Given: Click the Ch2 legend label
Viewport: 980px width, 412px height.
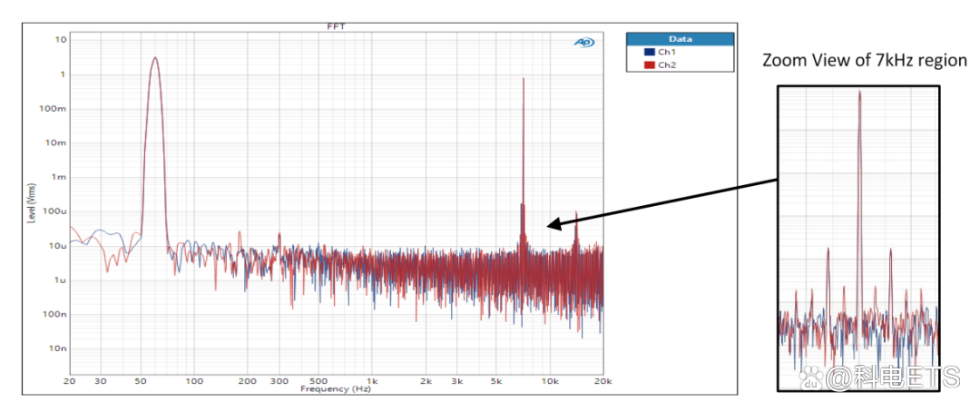Looking at the screenshot, I should coord(666,64).
